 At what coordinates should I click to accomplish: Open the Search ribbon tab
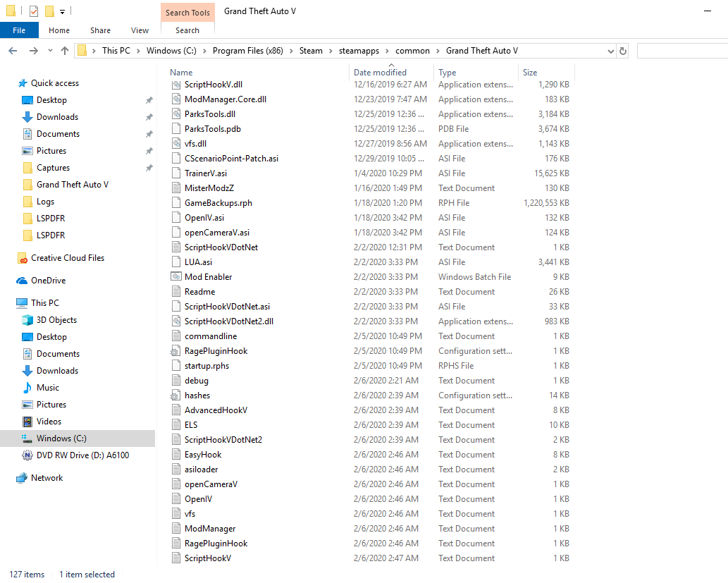187,30
